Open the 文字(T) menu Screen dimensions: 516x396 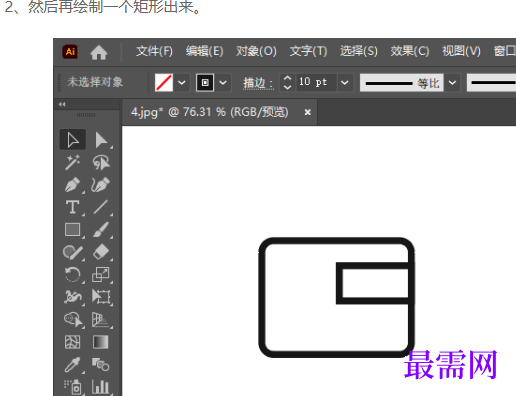[308, 52]
